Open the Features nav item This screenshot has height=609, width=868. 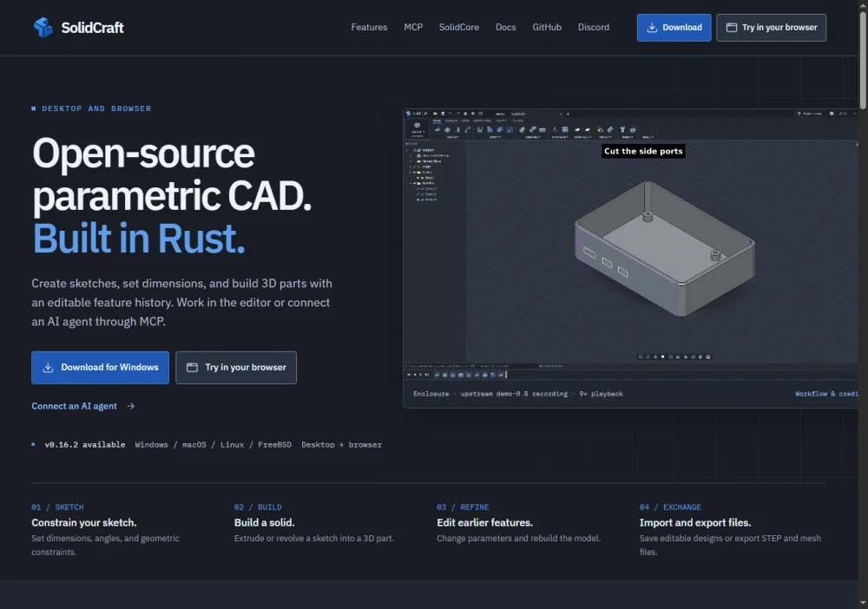(369, 27)
